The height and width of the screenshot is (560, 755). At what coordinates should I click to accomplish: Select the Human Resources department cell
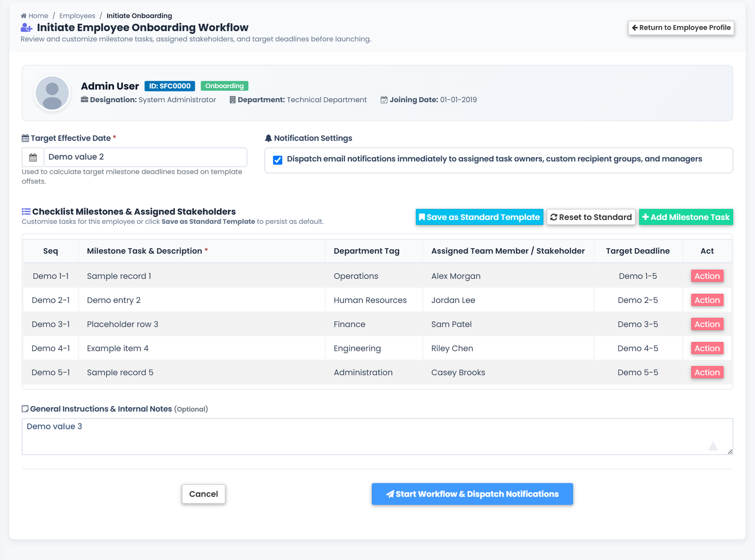374,300
